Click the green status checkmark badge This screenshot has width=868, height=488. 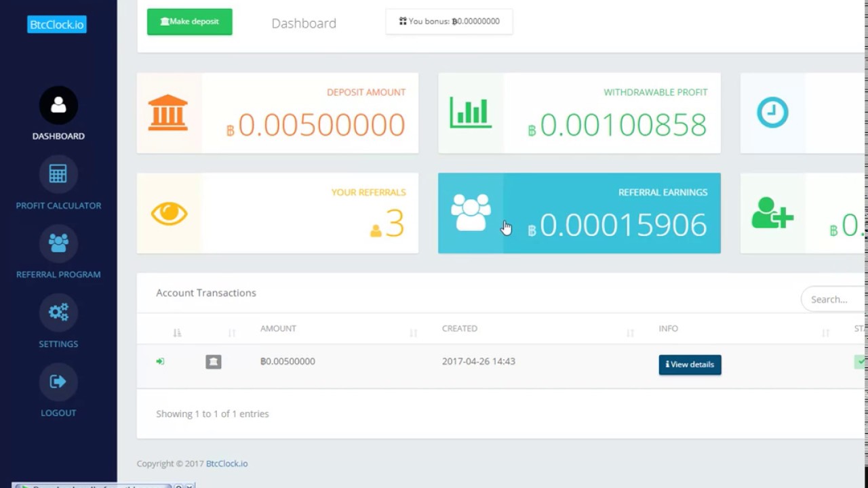click(860, 362)
